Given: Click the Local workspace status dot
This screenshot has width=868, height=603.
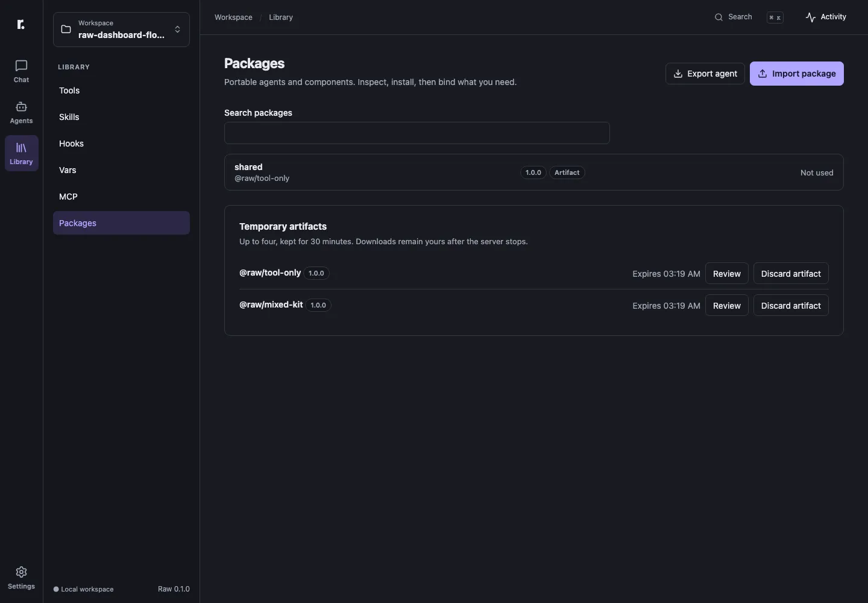Looking at the screenshot, I should (56, 590).
